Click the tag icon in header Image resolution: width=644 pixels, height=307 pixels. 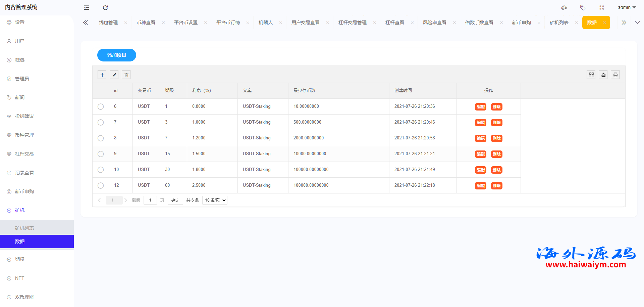click(x=583, y=8)
